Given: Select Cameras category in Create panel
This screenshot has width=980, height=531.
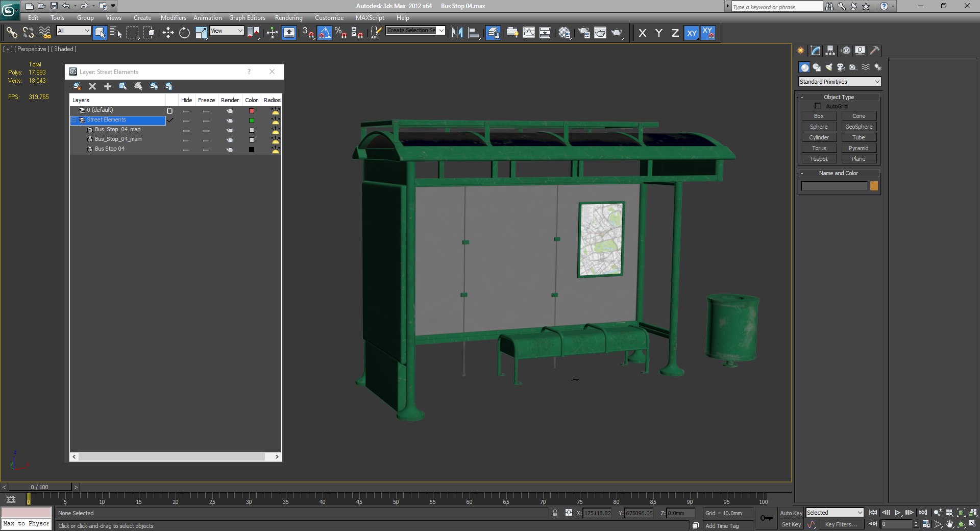Looking at the screenshot, I should click(841, 67).
